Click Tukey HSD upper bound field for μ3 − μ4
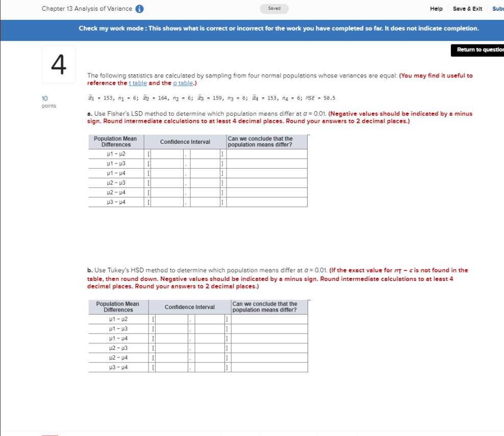This screenshot has width=504, height=436. (210, 367)
